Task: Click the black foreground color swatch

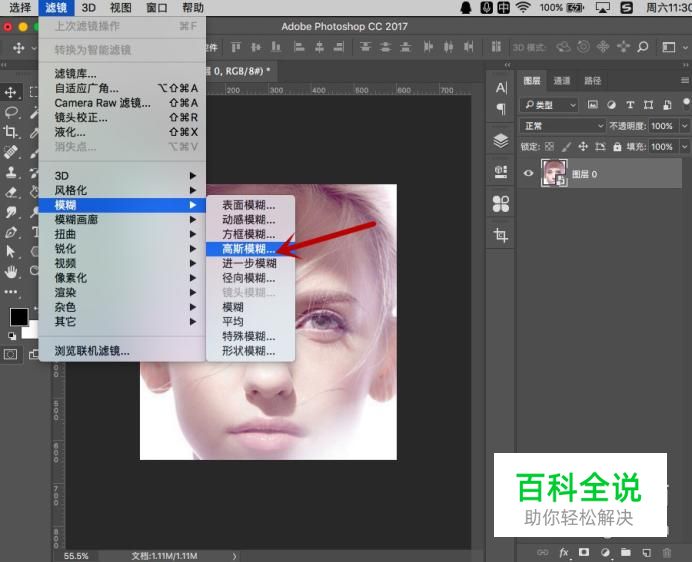Action: [18, 316]
